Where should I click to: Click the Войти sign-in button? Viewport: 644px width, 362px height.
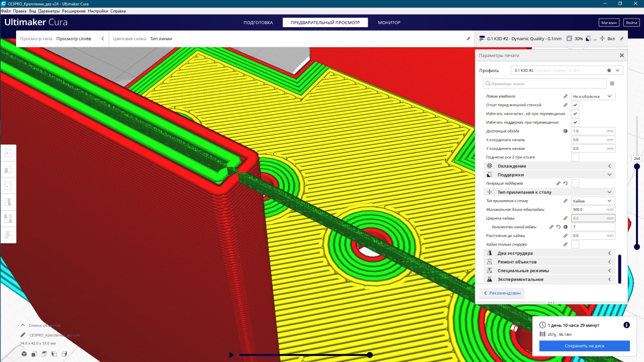(x=631, y=23)
